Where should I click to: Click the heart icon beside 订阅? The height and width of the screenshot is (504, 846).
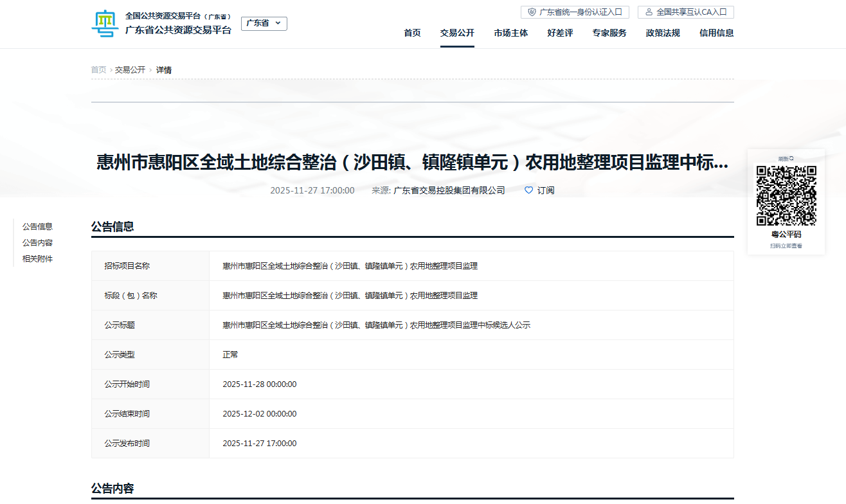[x=529, y=190]
